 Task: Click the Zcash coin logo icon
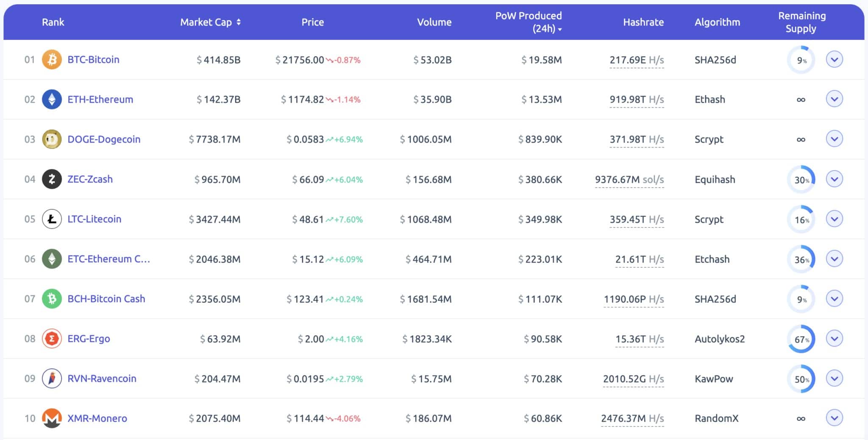tap(52, 179)
